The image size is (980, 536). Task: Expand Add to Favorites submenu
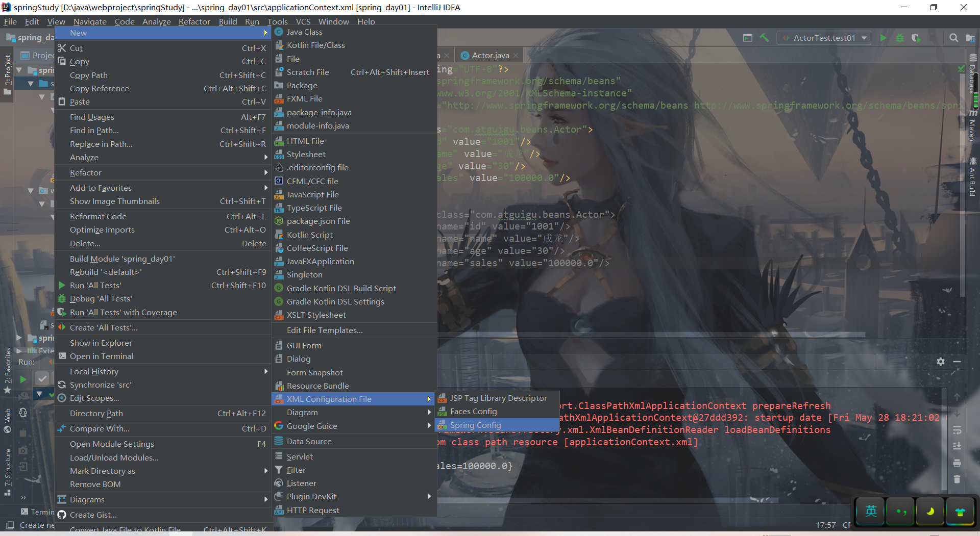[x=163, y=188]
